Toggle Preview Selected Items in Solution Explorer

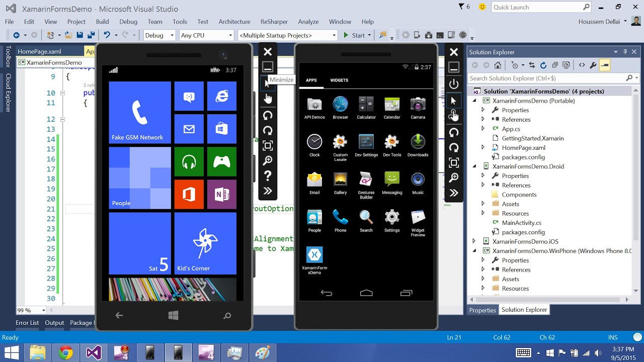(x=605, y=65)
